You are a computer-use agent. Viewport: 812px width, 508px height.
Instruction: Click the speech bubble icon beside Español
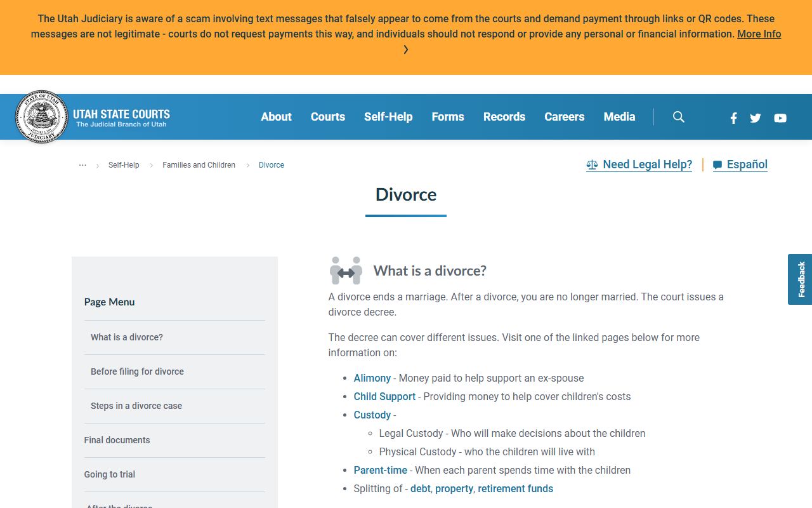[x=717, y=165]
